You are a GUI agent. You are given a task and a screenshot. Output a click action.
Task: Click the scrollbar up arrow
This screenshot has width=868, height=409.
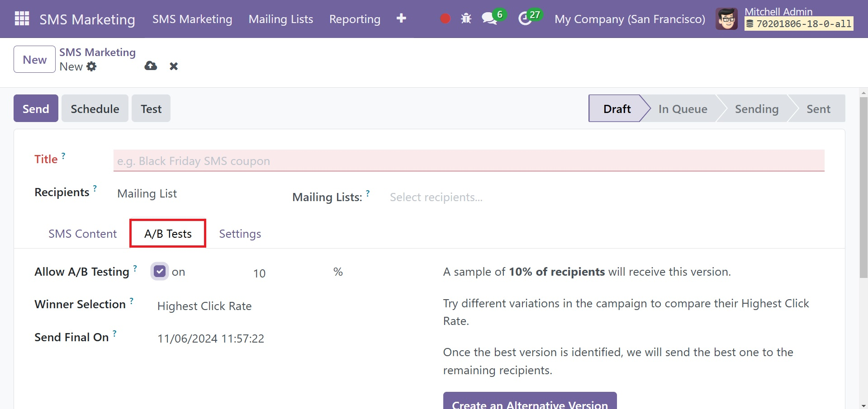863,93
